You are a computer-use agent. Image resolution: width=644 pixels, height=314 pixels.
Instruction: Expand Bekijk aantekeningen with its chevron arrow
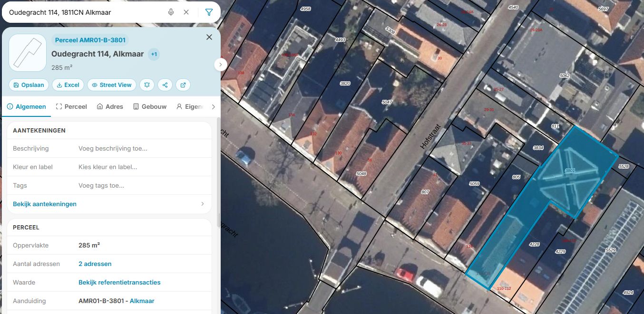202,204
